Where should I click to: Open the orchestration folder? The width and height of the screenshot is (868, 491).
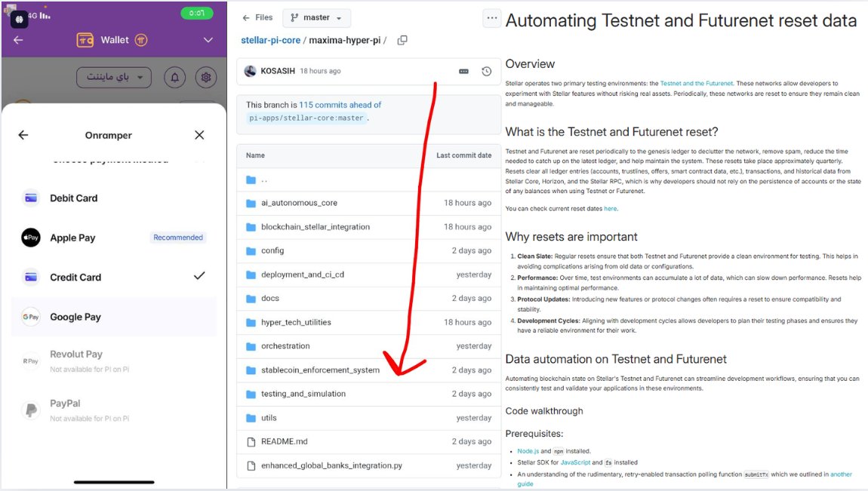[x=285, y=346]
